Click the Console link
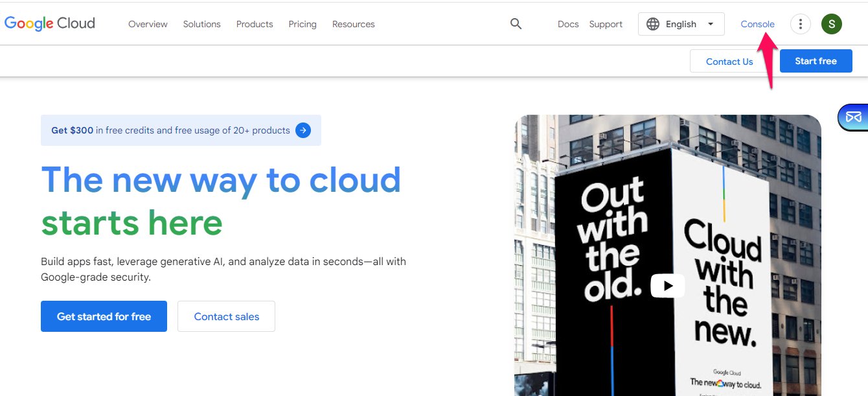This screenshot has width=868, height=396. click(757, 23)
